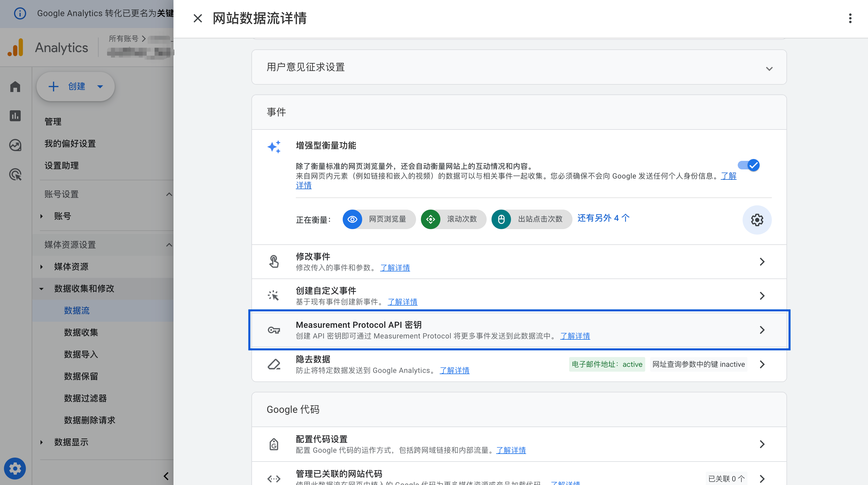This screenshot has height=485, width=868.
Task: Expand the 媒体资源 tree arrow
Action: click(x=41, y=267)
